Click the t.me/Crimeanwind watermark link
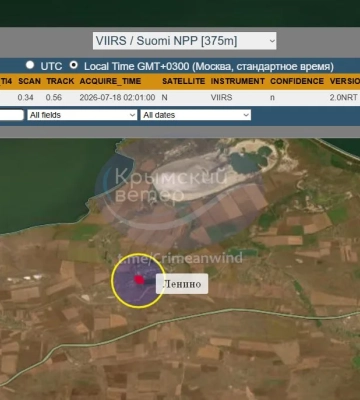360x400 pixels. point(180,258)
